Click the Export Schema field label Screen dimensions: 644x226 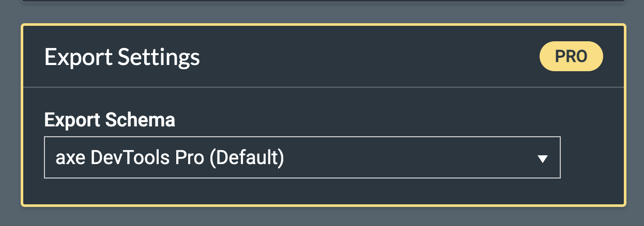(x=110, y=120)
